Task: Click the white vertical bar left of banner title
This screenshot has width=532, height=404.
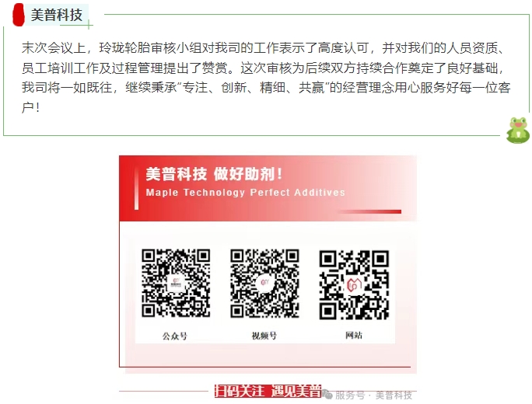Action: (x=136, y=189)
